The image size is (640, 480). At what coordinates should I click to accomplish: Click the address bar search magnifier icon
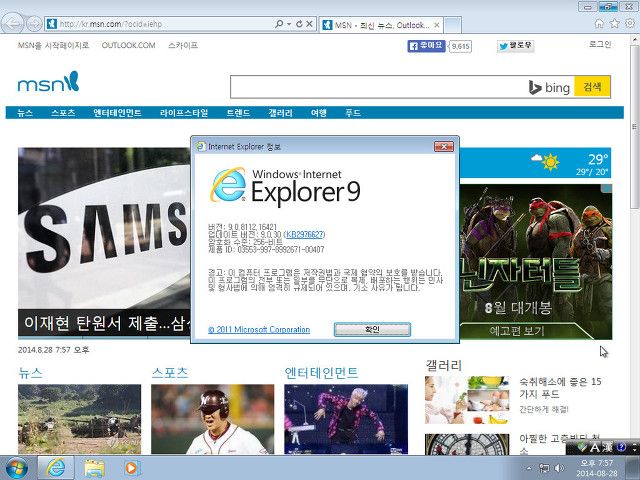click(279, 24)
